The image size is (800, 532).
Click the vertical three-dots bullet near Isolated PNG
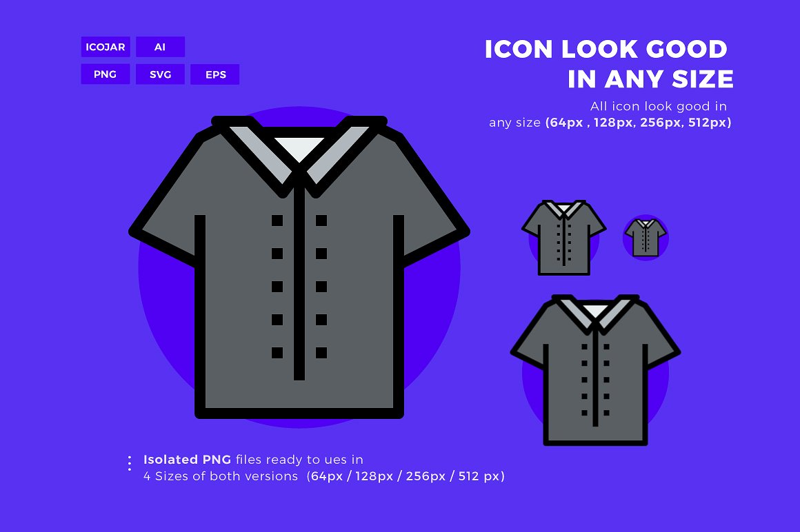click(x=130, y=462)
